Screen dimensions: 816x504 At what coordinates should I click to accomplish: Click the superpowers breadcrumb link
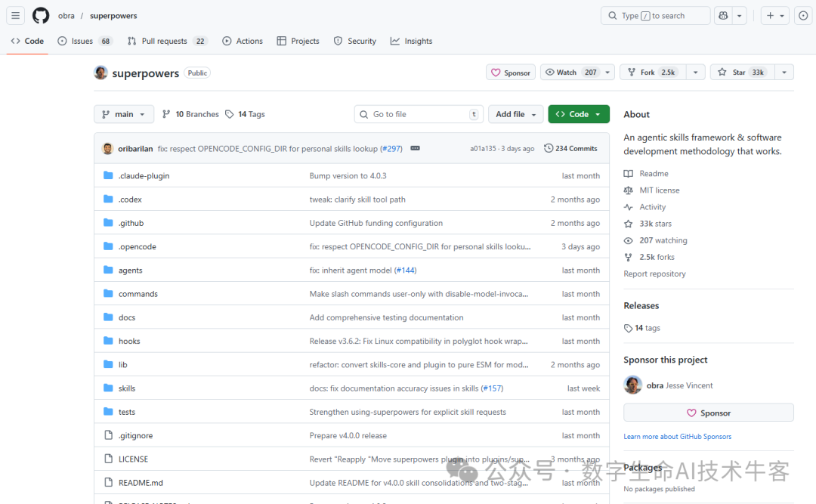tap(113, 16)
